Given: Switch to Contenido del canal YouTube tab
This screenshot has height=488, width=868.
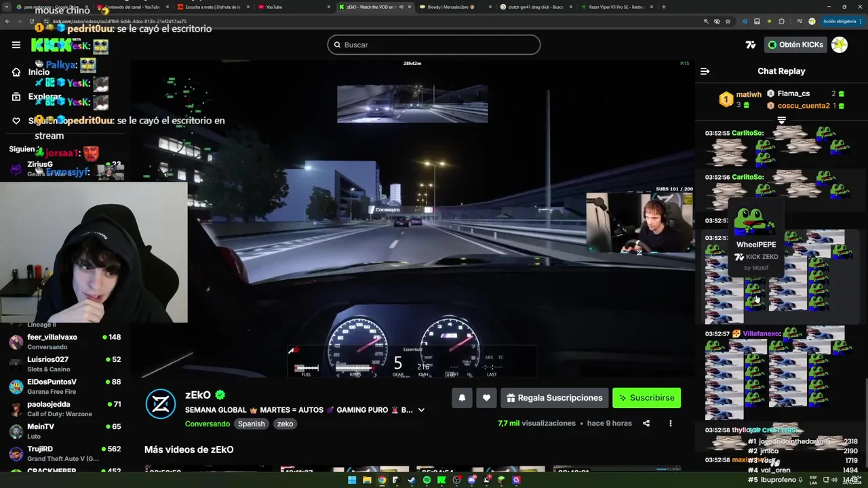Looking at the screenshot, I should [132, 7].
